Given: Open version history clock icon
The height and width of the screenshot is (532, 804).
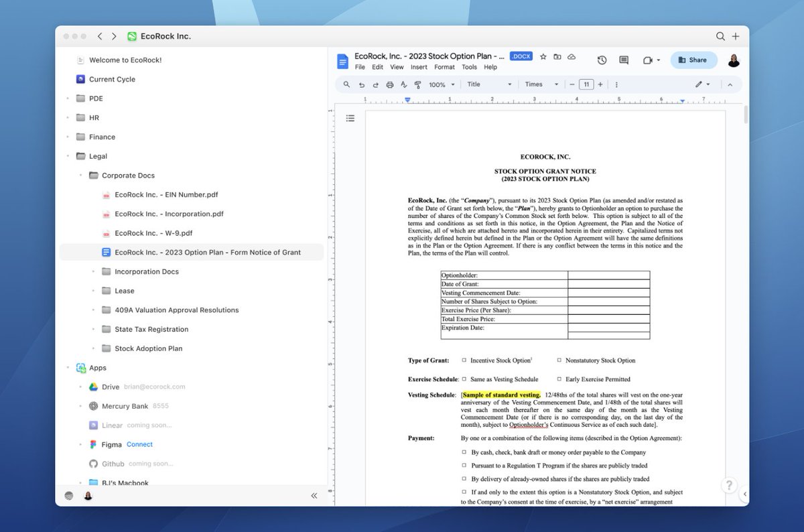Looking at the screenshot, I should 602,60.
